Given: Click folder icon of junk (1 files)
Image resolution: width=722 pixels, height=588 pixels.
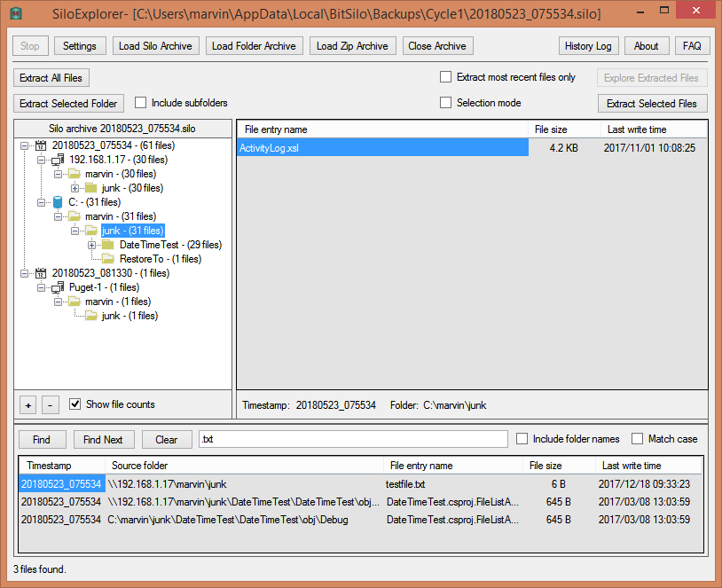Looking at the screenshot, I should pyautogui.click(x=91, y=316).
